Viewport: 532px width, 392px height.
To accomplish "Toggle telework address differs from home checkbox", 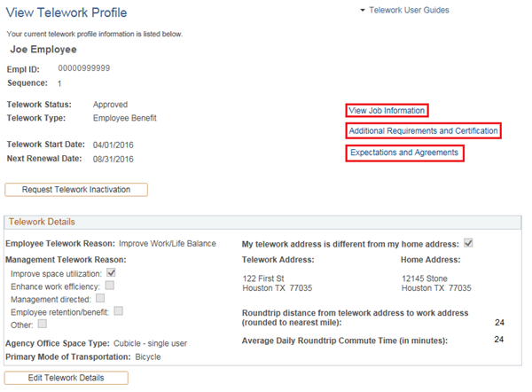I will pyautogui.click(x=468, y=243).
